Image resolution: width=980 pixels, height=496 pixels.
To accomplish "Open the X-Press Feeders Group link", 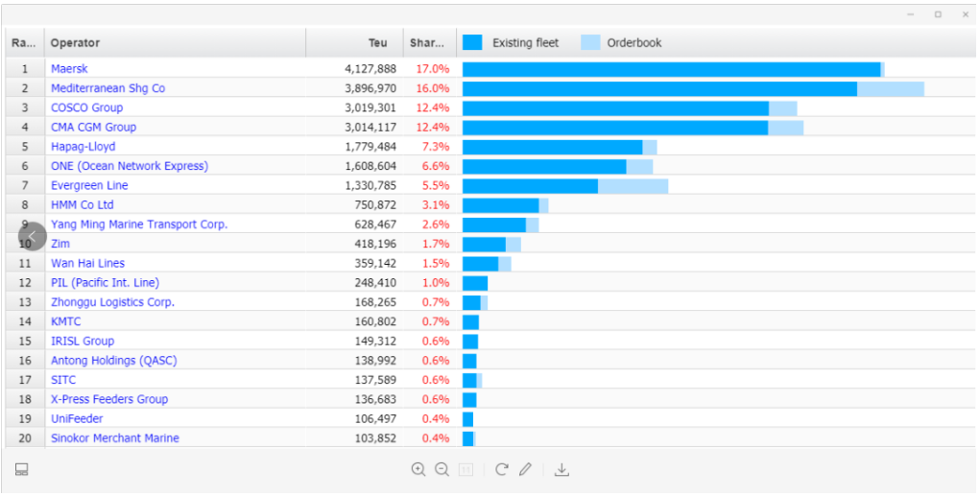I will point(109,399).
